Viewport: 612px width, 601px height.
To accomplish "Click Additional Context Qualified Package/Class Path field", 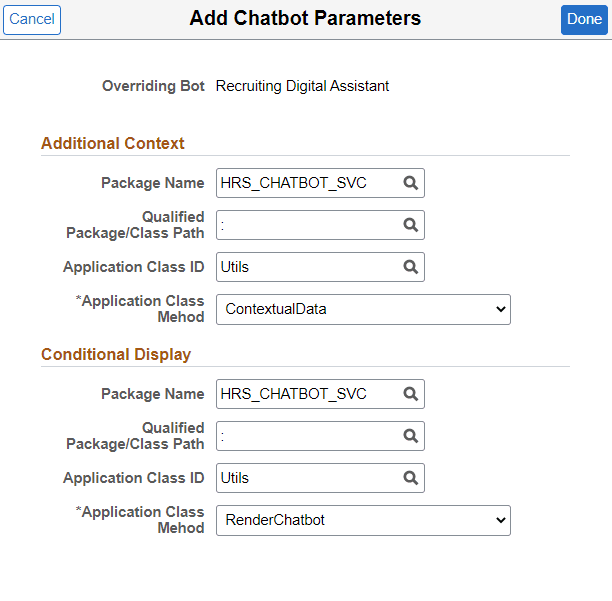I will (307, 225).
